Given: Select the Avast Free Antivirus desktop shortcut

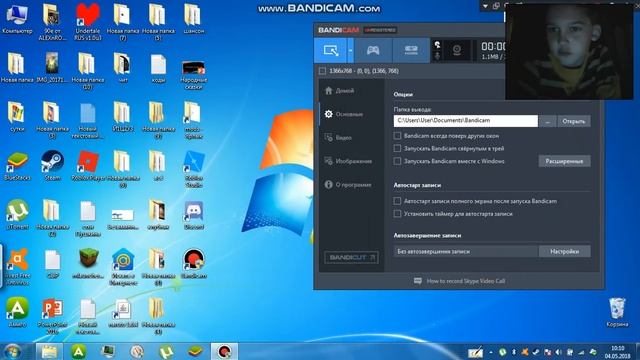Looking at the screenshot, I should 17,267.
